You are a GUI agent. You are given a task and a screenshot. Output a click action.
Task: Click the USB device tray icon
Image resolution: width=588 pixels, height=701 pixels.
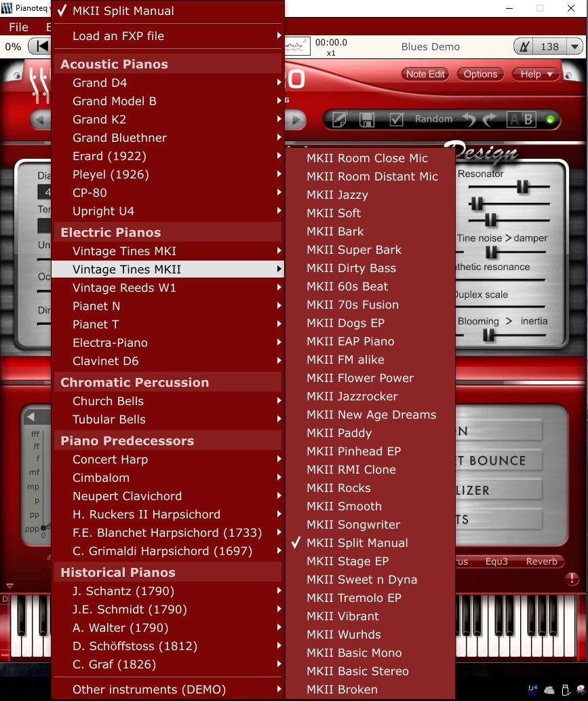[x=565, y=690]
